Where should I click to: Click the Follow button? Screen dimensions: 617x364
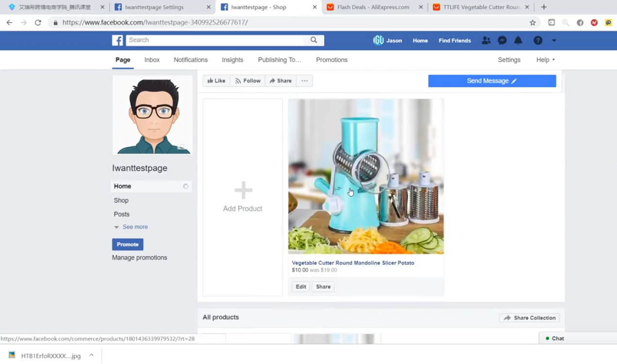[248, 81]
